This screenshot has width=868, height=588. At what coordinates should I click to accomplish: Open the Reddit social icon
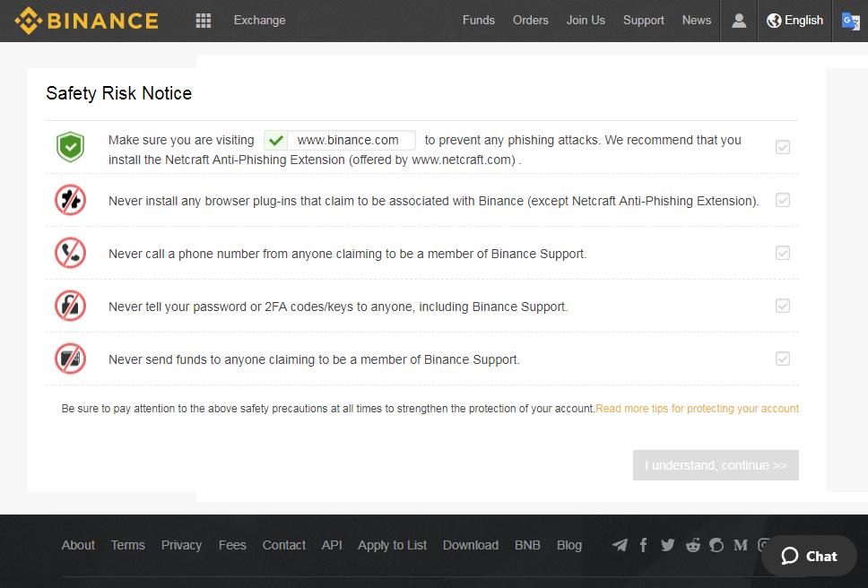coord(692,545)
